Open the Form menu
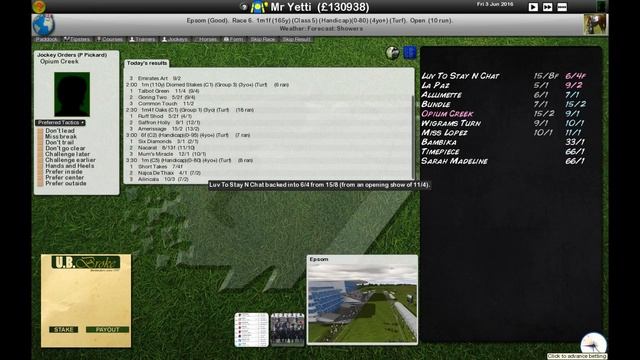Screen dimensions: 640x360 click(x=233, y=39)
